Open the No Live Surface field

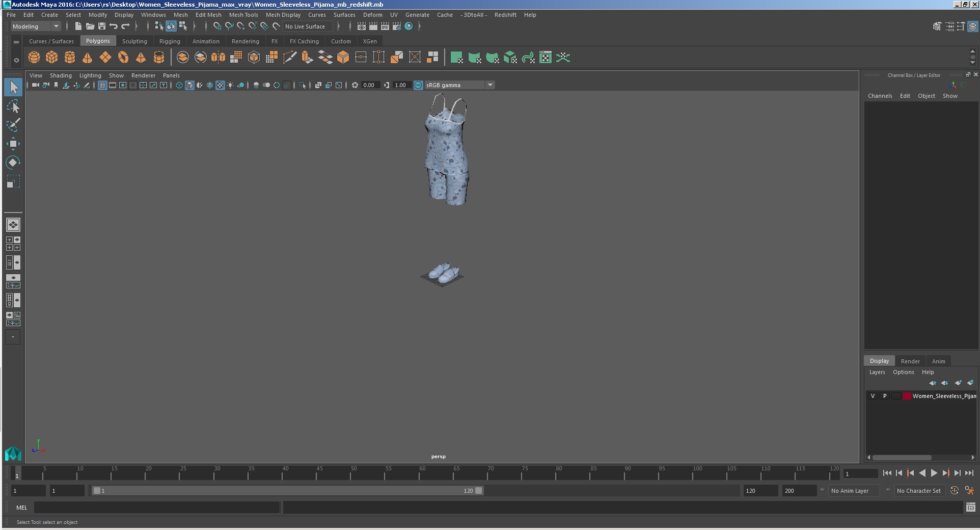tap(307, 26)
